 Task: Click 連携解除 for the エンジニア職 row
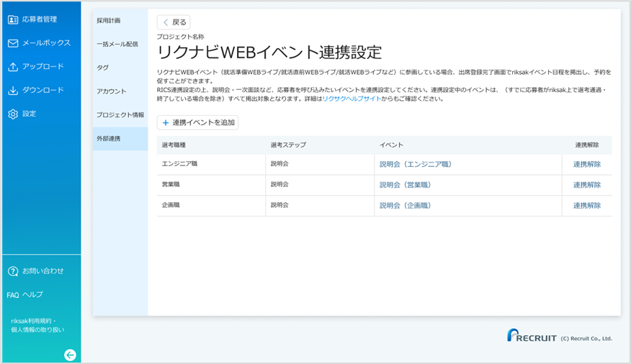coord(587,164)
